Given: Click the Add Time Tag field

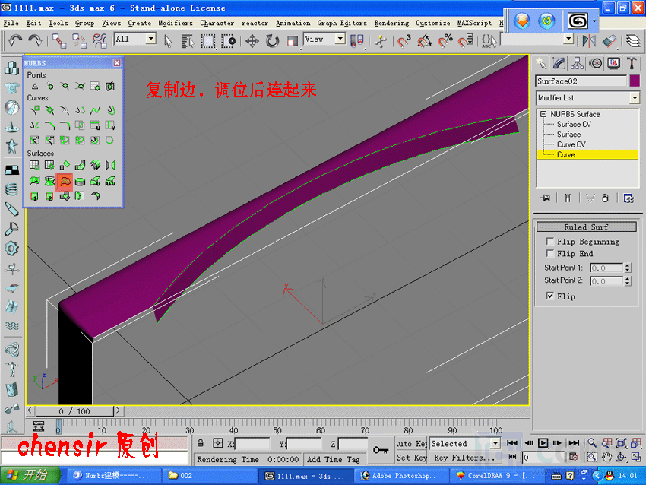Looking at the screenshot, I should (x=333, y=459).
